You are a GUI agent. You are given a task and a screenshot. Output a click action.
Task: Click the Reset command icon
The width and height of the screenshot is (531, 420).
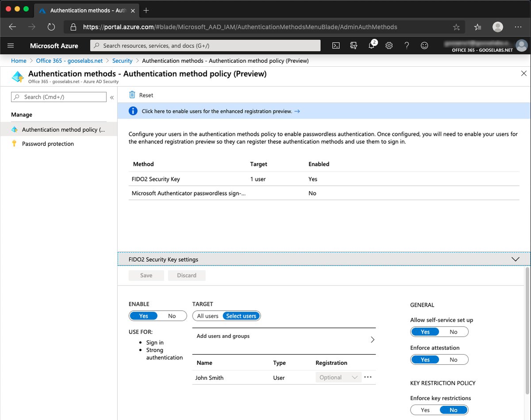pos(131,95)
